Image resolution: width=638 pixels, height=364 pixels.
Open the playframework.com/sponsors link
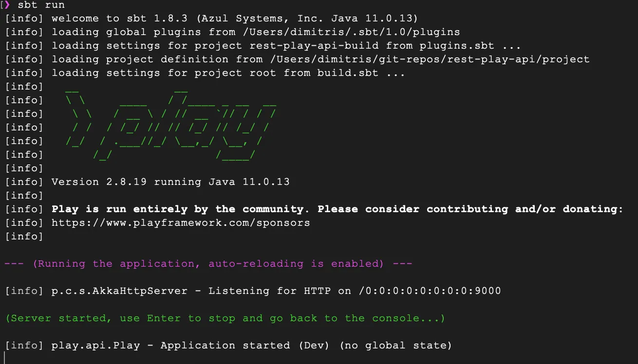click(181, 222)
